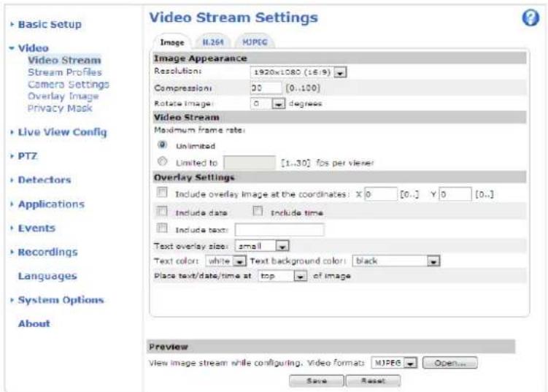Expand Live View Config menu

pyautogui.click(x=62, y=132)
